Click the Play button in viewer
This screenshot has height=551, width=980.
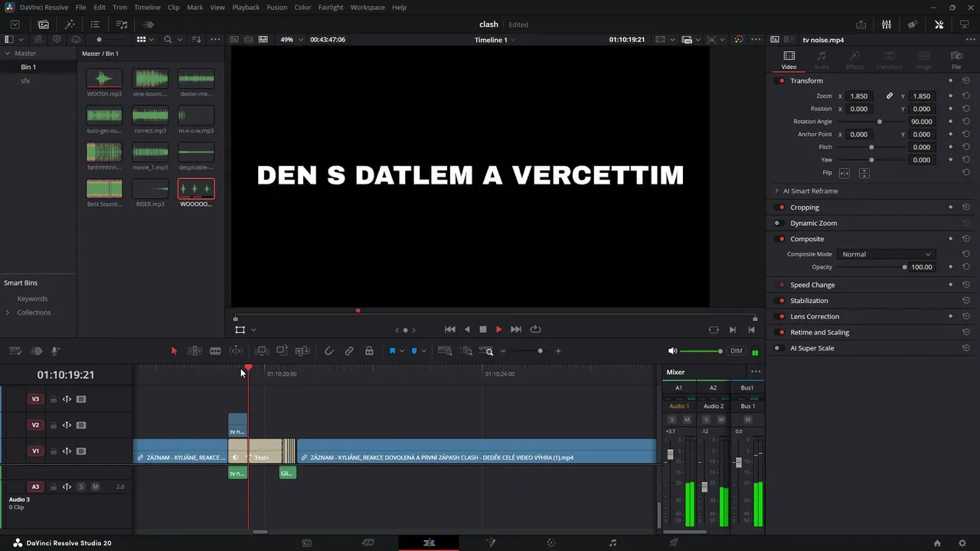[498, 329]
